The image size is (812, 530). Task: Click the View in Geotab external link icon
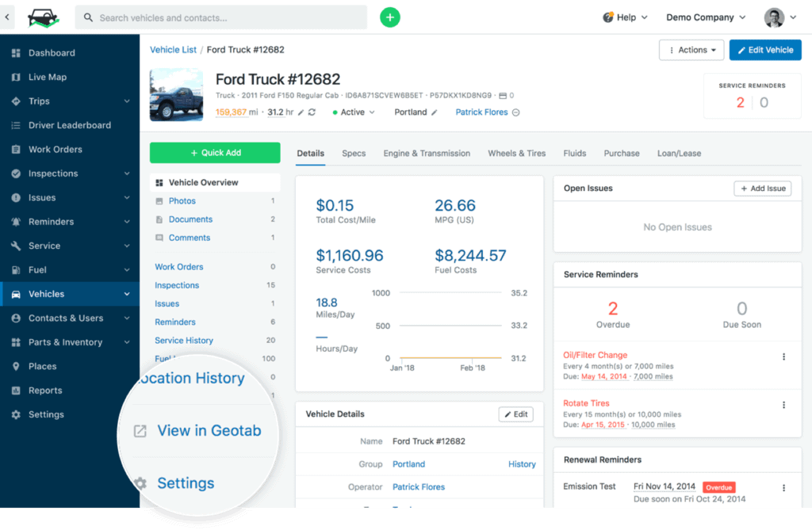point(140,430)
